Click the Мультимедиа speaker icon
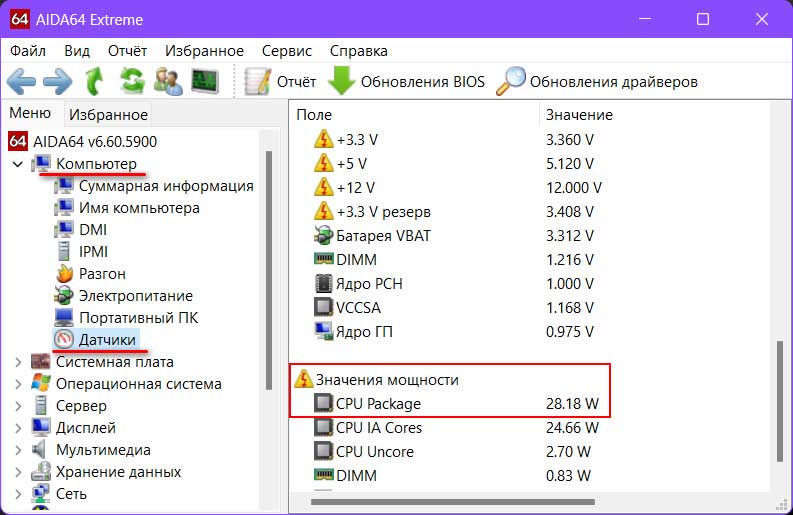This screenshot has width=793, height=515. coord(39,450)
